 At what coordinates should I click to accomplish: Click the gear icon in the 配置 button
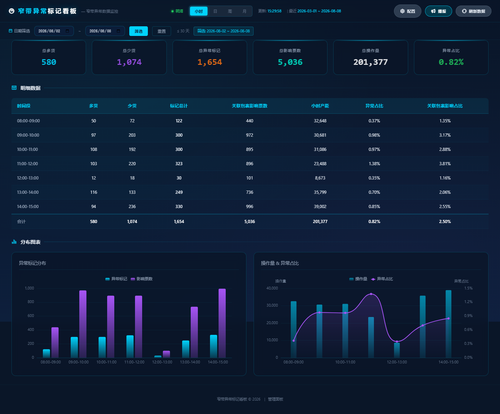point(402,11)
